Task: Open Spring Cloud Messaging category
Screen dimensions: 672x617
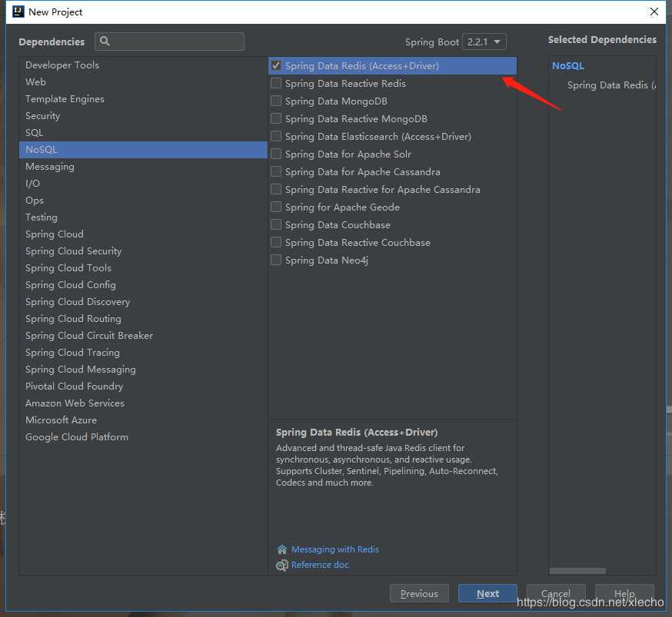Action: 143,370
